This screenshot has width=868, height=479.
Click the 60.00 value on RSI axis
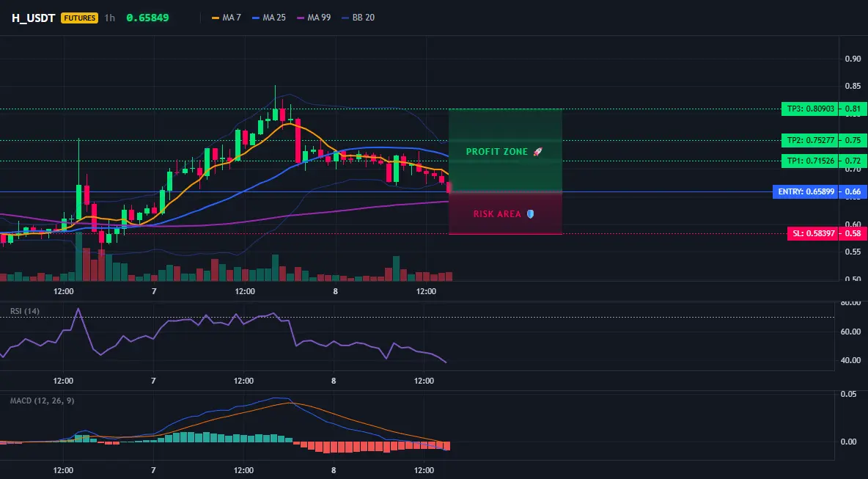tap(851, 332)
